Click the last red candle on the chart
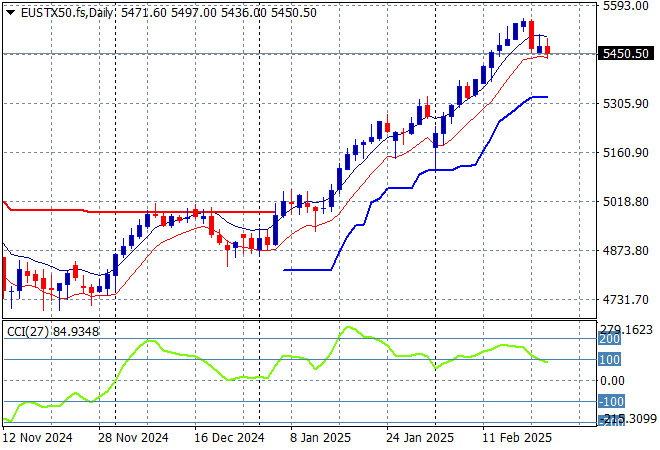 tap(547, 50)
